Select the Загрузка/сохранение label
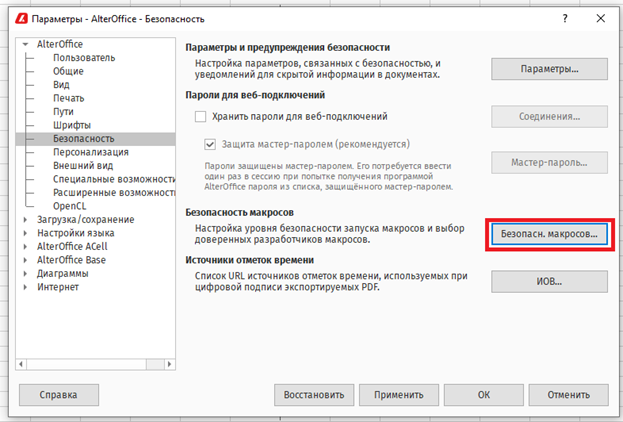Viewport: 623px width, 422px height. (x=86, y=219)
